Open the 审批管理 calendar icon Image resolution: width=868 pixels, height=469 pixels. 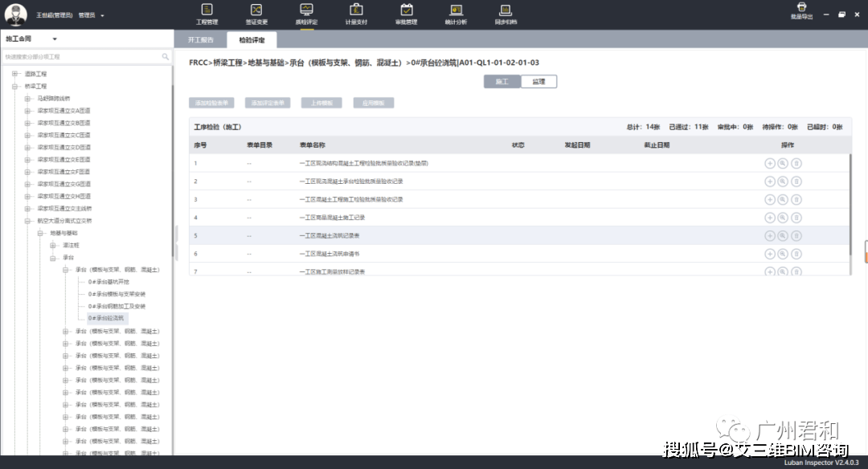pos(407,10)
